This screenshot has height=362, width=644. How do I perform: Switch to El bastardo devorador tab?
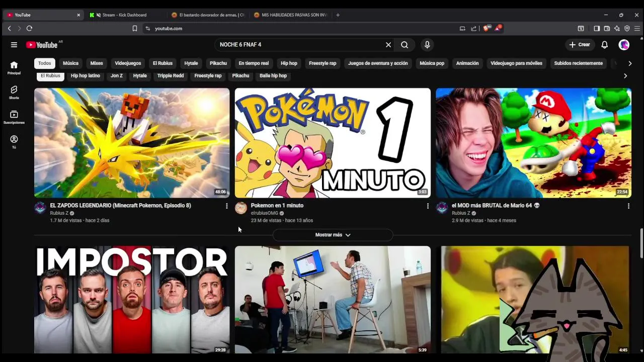(207, 15)
